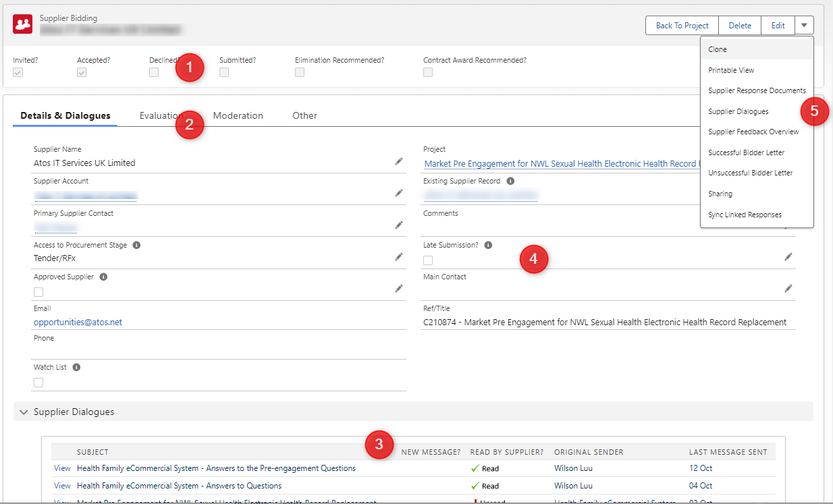Click the Delete button
833x504 pixels.
(740, 26)
